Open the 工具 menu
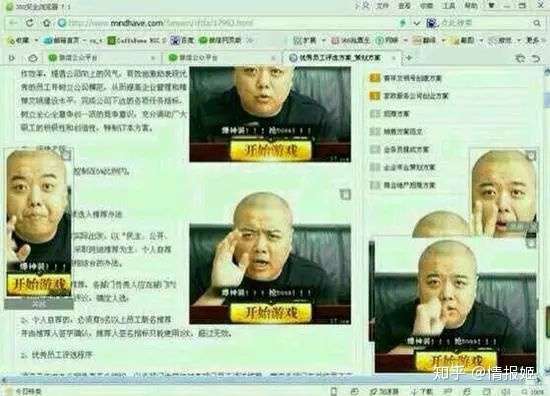This screenshot has height=396, width=550. (x=449, y=6)
